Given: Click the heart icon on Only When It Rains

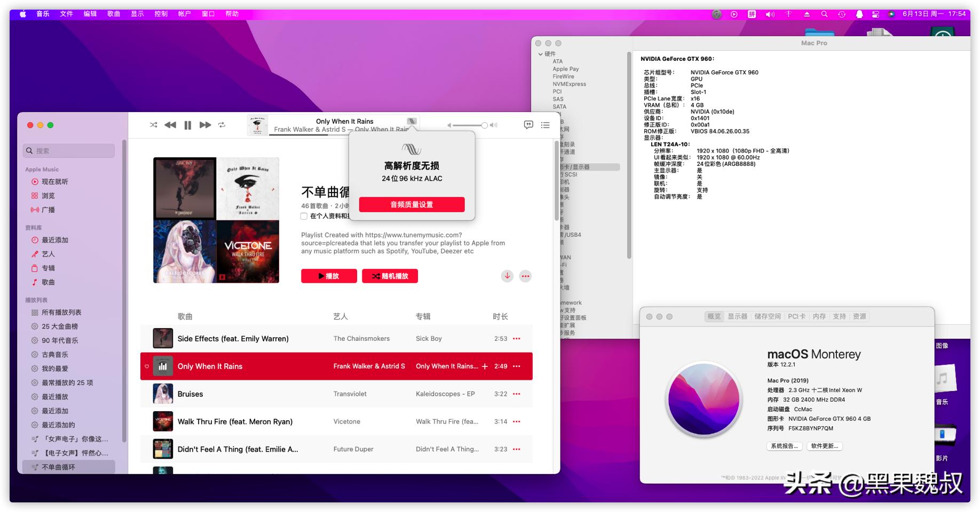Looking at the screenshot, I should pos(147,366).
